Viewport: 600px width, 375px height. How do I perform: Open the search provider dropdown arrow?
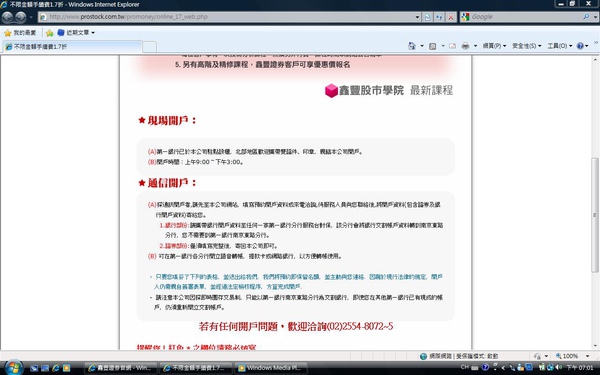point(595,17)
